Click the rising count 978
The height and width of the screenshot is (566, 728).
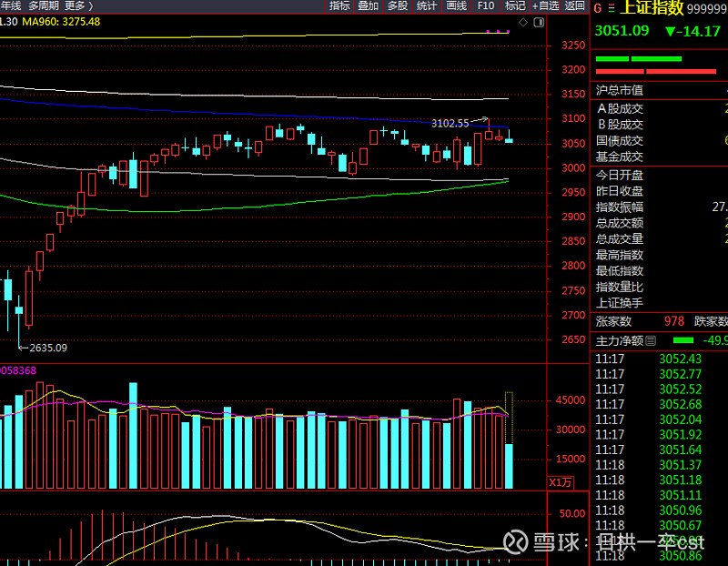pos(674,321)
